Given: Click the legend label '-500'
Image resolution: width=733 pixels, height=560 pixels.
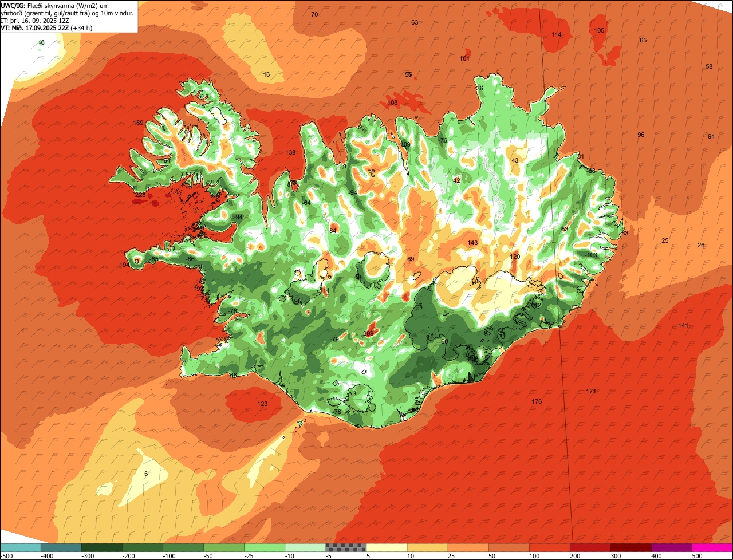Looking at the screenshot, I should (x=6, y=556).
